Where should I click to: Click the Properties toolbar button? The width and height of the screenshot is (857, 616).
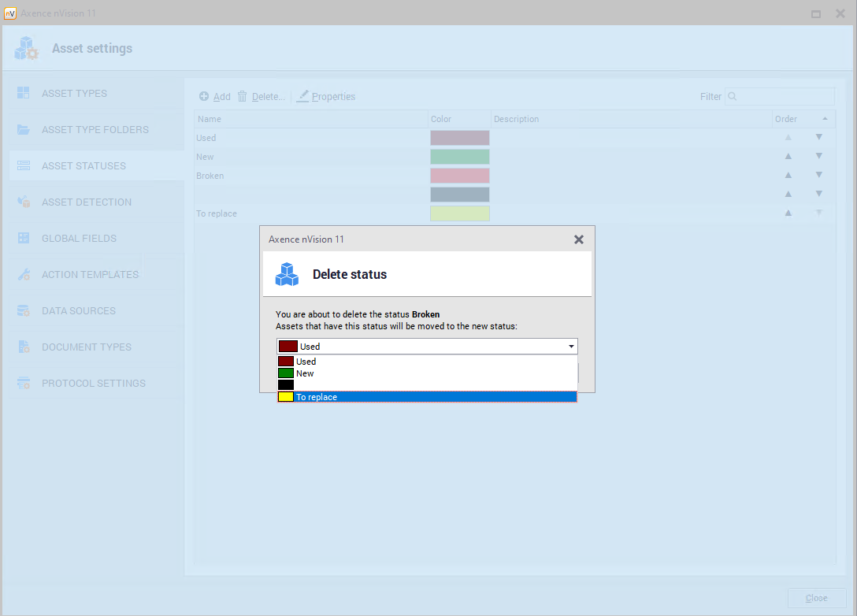pos(326,96)
